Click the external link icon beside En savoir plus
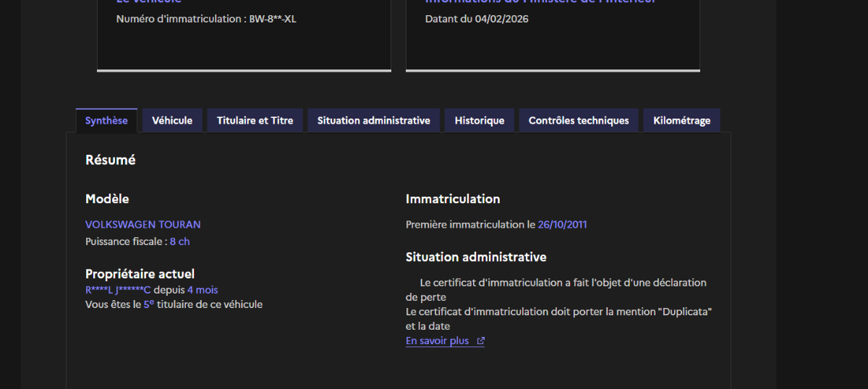 [x=481, y=341]
